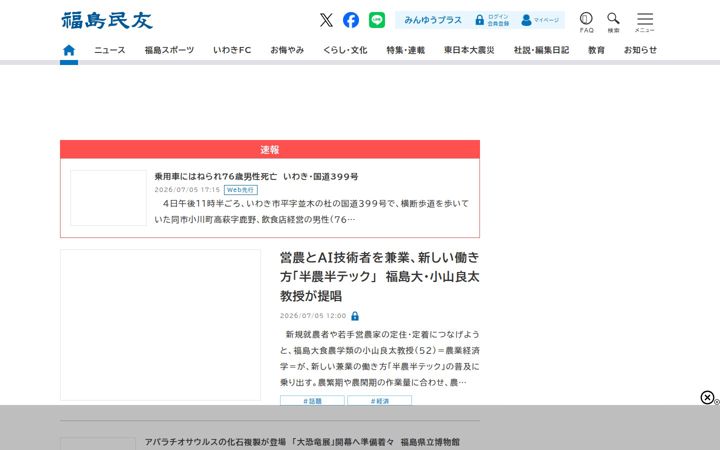Screen dimensions: 720x450
Task: Click the 速報 red header bar
Action: pos(270,150)
